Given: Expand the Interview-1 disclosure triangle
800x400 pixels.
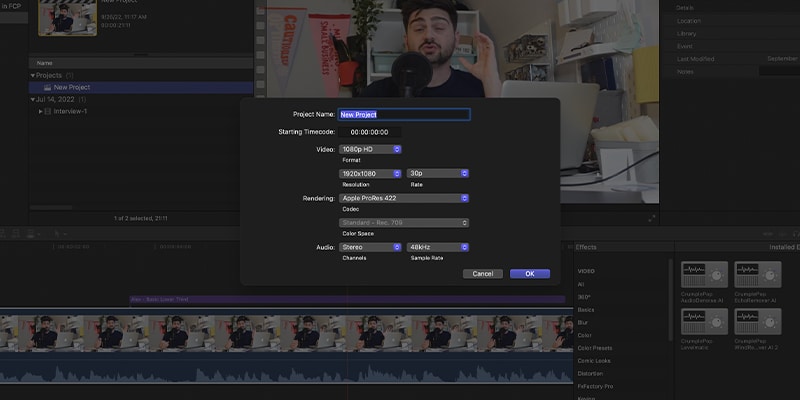Looking at the screenshot, I should coord(41,111).
